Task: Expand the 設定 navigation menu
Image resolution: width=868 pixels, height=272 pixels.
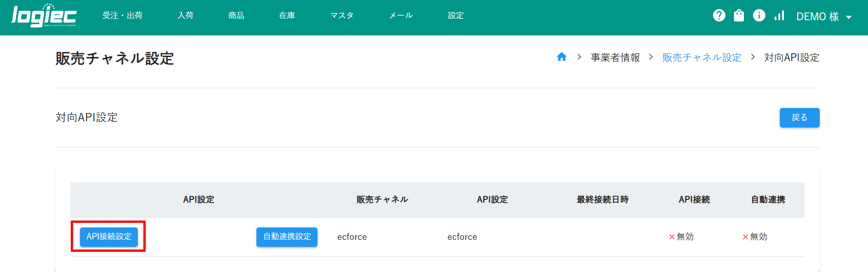Action: click(455, 16)
